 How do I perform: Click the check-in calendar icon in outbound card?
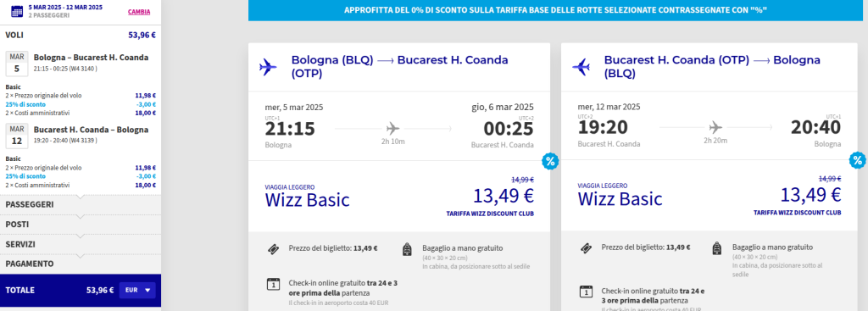[x=273, y=285]
